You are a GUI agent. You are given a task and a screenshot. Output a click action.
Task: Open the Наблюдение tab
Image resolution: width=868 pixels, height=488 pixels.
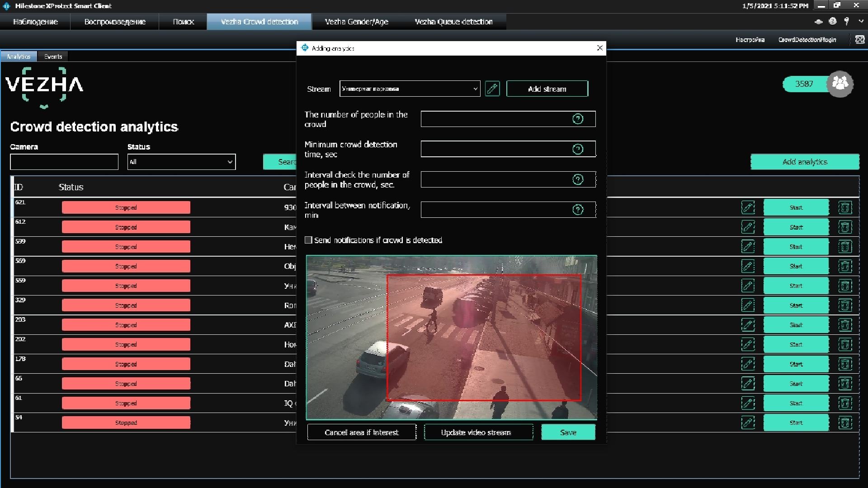pos(35,22)
